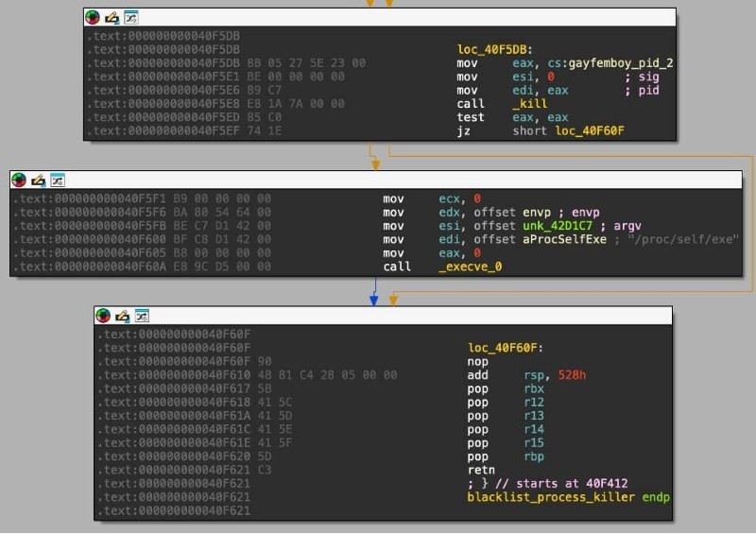Click address 40F621 with byte C3
The width and height of the screenshot is (756, 534).
[184, 470]
